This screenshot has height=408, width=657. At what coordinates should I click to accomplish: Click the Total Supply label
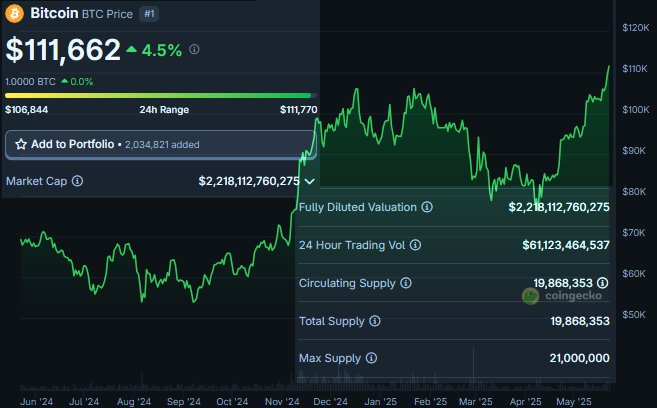tap(331, 322)
